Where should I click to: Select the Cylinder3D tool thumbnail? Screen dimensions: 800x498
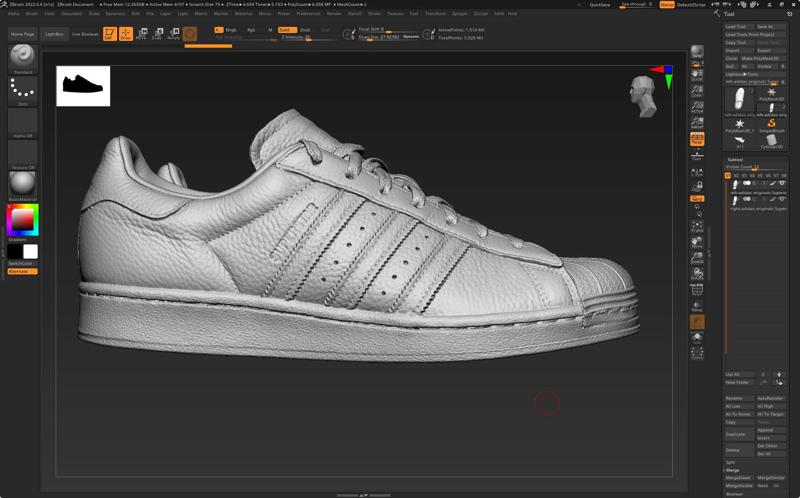(x=771, y=141)
